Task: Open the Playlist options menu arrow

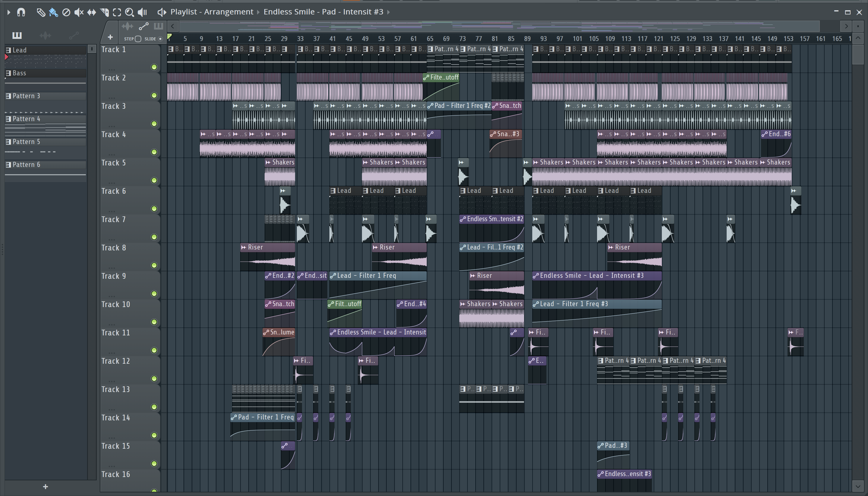Action: point(8,12)
